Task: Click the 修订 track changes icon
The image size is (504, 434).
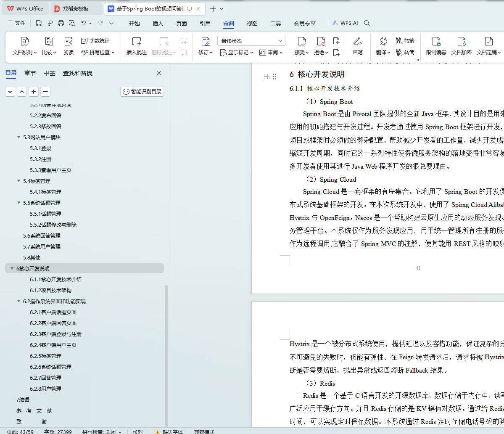Action: point(206,42)
